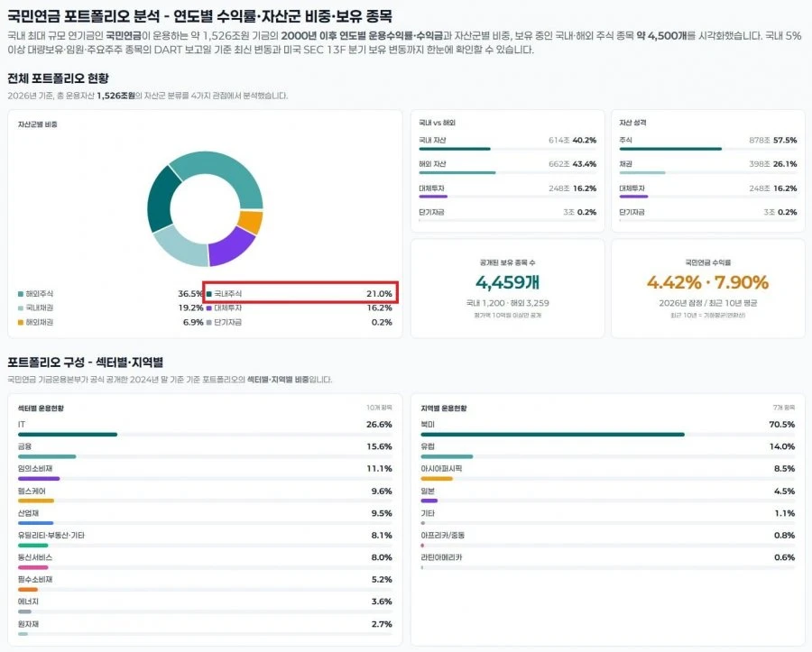Click the orange 아시아퍼시픽 region bar
This screenshot has height=652, width=812.
click(437, 479)
